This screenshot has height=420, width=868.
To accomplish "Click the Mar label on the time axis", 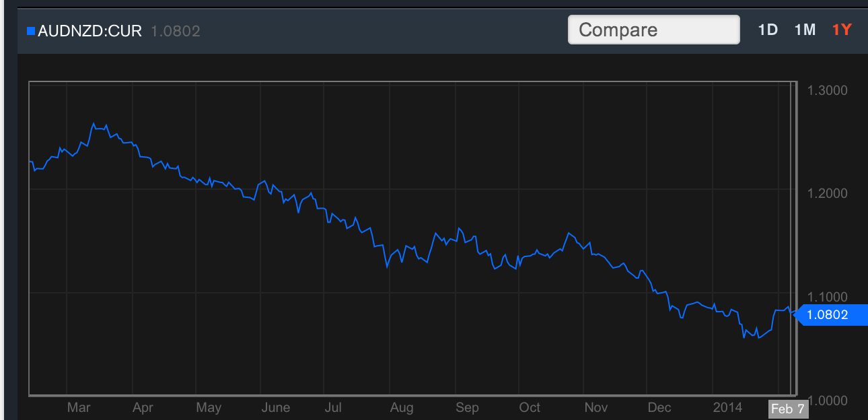I will 79,407.
